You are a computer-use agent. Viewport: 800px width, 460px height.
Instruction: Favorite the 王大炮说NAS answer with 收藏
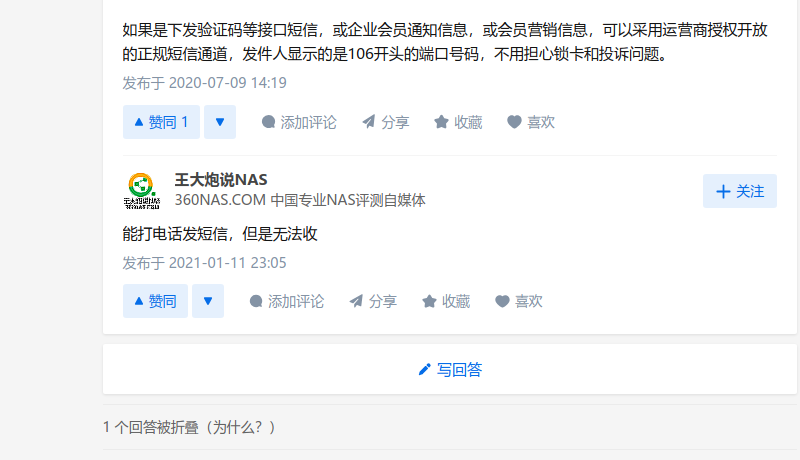(446, 301)
